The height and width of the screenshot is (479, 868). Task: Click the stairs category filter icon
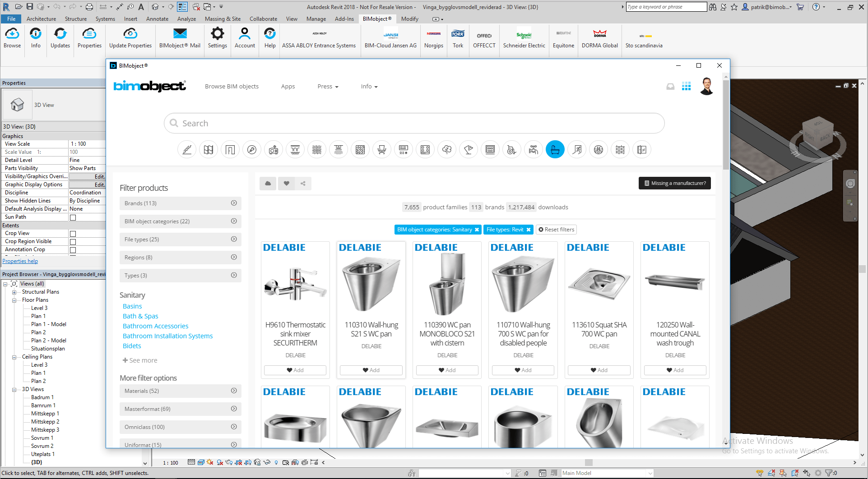coord(187,149)
